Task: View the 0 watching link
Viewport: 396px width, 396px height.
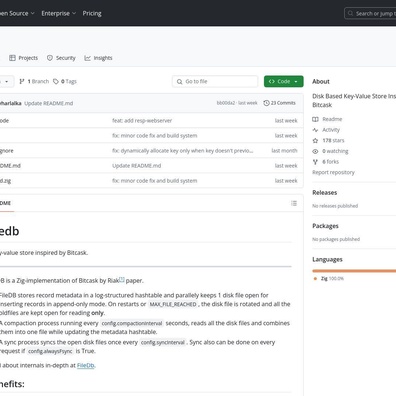Action: tap(335, 151)
